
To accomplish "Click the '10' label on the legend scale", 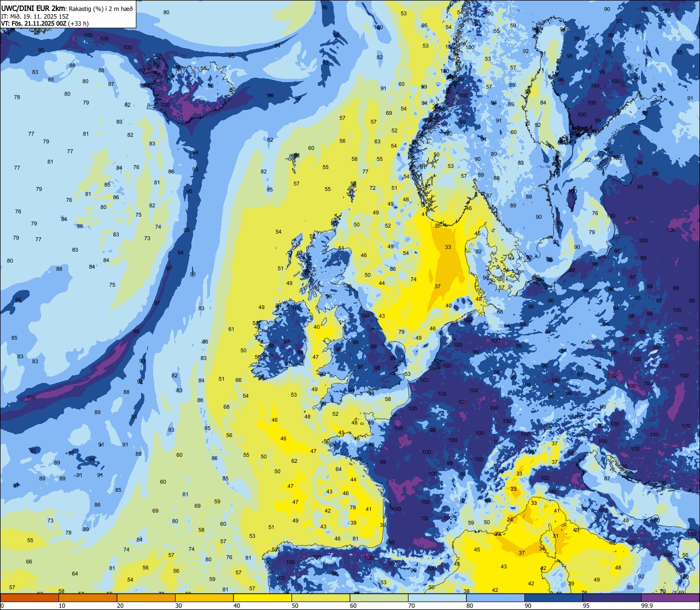I will [62, 606].
